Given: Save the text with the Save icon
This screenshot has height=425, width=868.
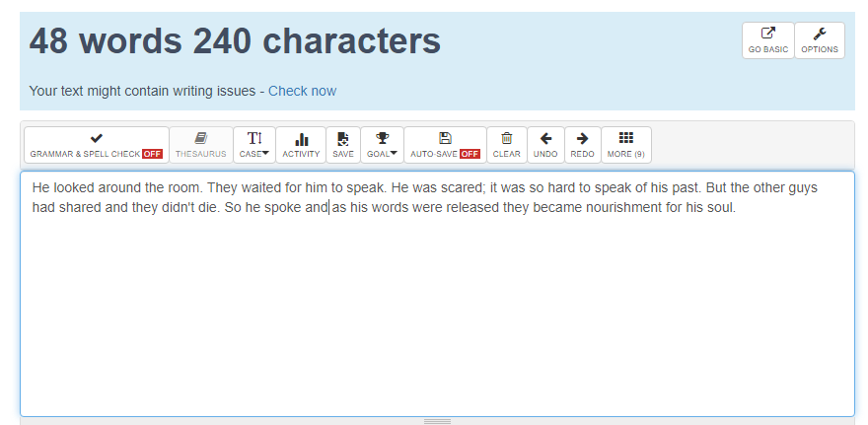Looking at the screenshot, I should [x=343, y=145].
